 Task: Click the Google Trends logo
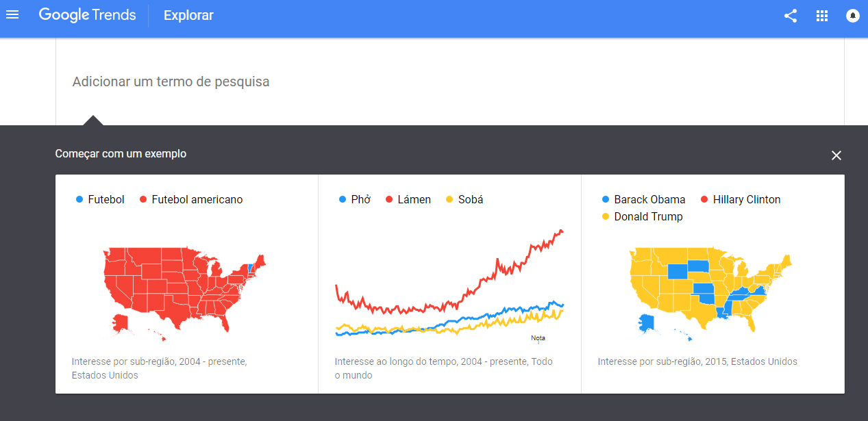[x=87, y=15]
